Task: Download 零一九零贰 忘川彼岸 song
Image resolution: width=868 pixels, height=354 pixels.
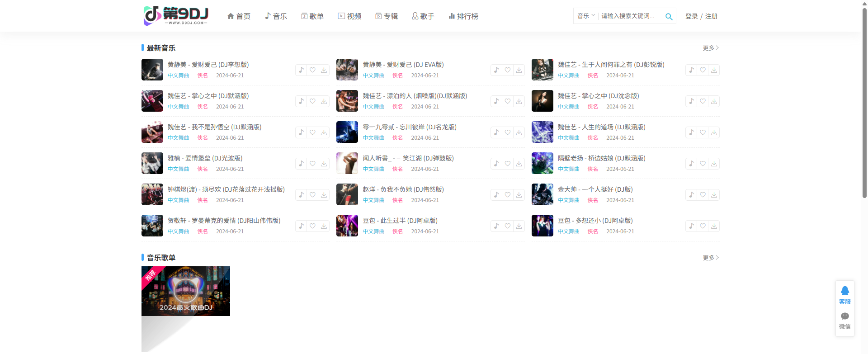Action: (519, 132)
